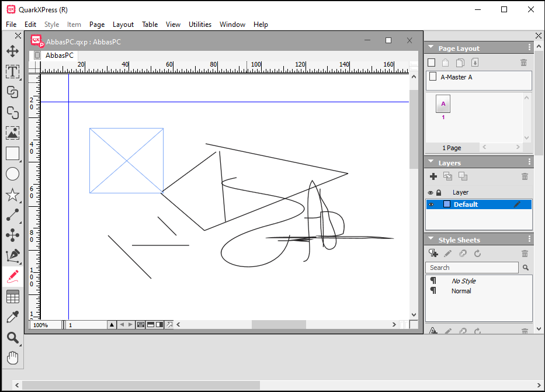Open the Edit menu
545x392 pixels.
point(30,25)
